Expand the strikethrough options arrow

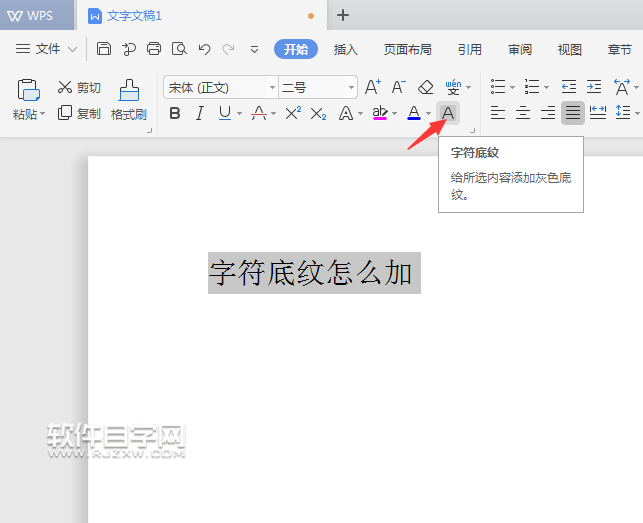click(x=274, y=114)
